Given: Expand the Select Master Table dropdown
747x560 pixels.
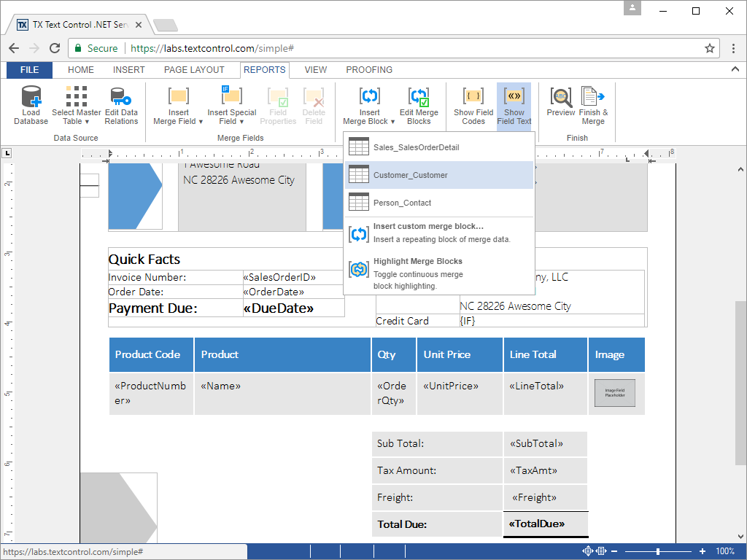Looking at the screenshot, I should (77, 117).
